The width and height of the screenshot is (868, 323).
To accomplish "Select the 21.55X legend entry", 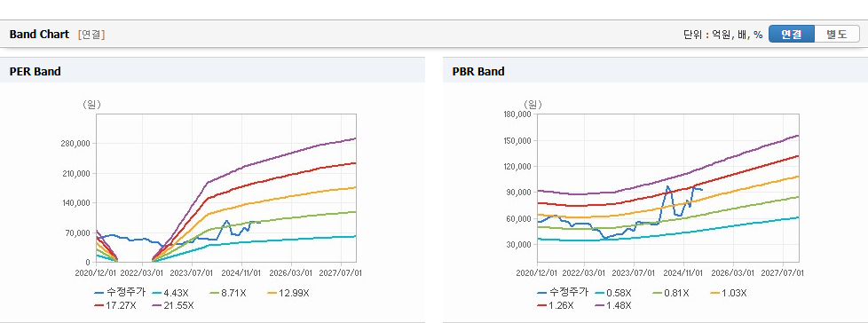I will click(174, 305).
